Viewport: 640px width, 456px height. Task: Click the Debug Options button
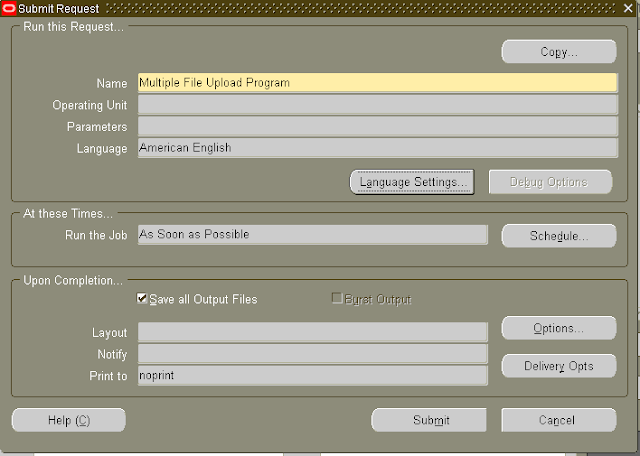[550, 182]
